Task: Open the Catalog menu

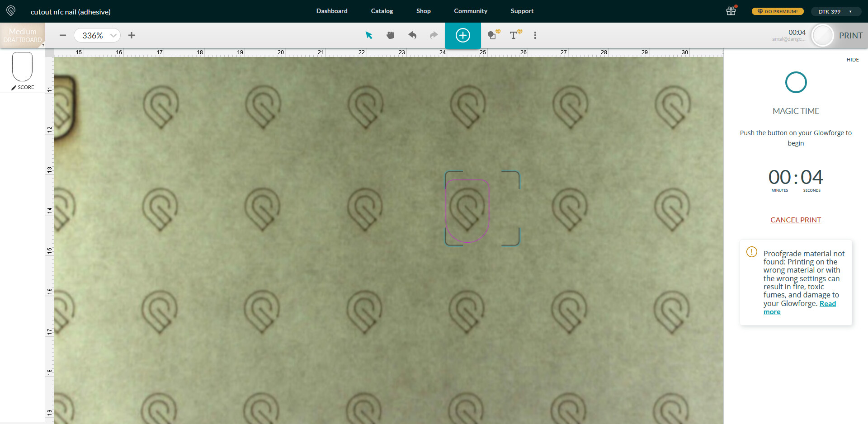Action: coord(382,11)
